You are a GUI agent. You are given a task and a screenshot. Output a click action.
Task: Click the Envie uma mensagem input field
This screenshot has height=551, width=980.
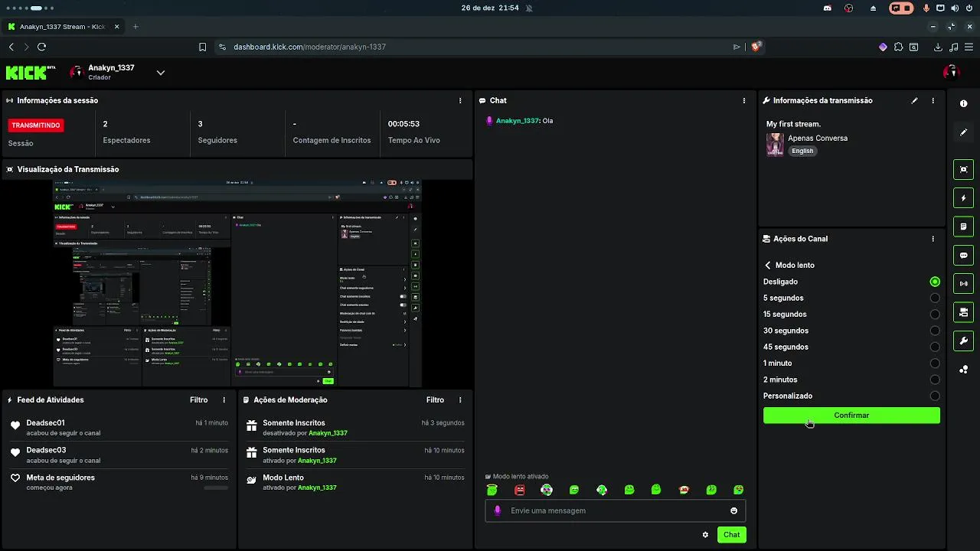click(615, 510)
